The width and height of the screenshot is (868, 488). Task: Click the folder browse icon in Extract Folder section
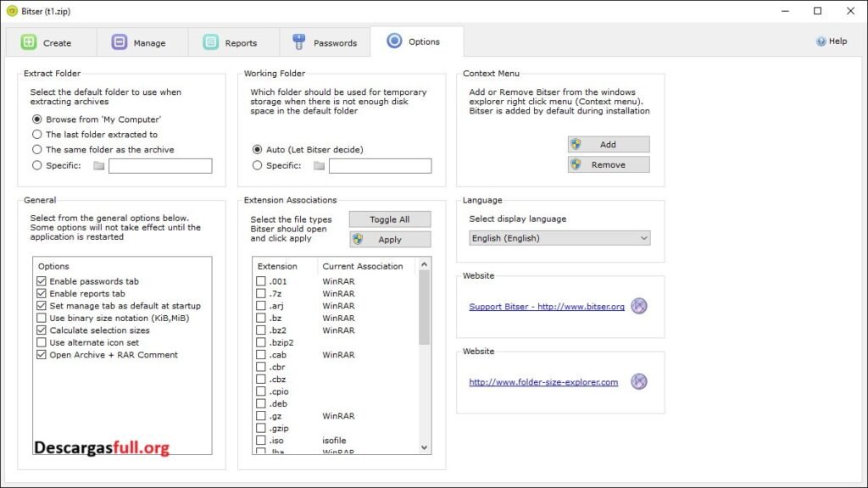coord(98,165)
